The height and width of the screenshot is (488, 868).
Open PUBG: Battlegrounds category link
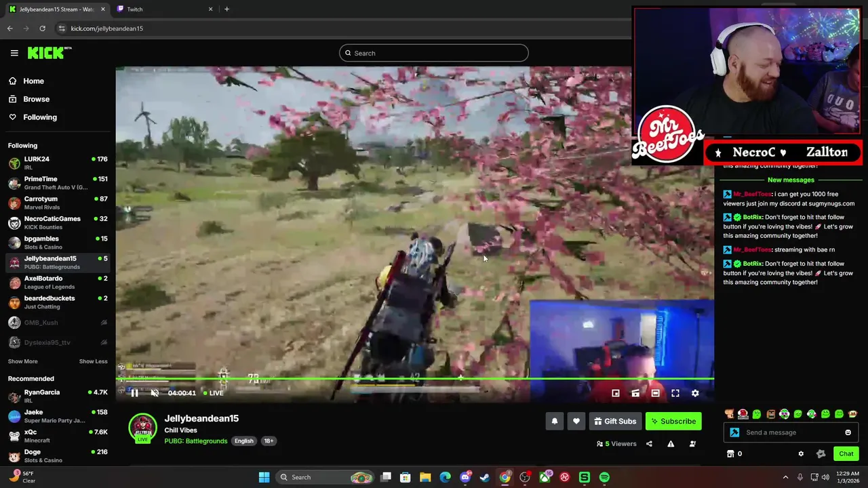(196, 441)
